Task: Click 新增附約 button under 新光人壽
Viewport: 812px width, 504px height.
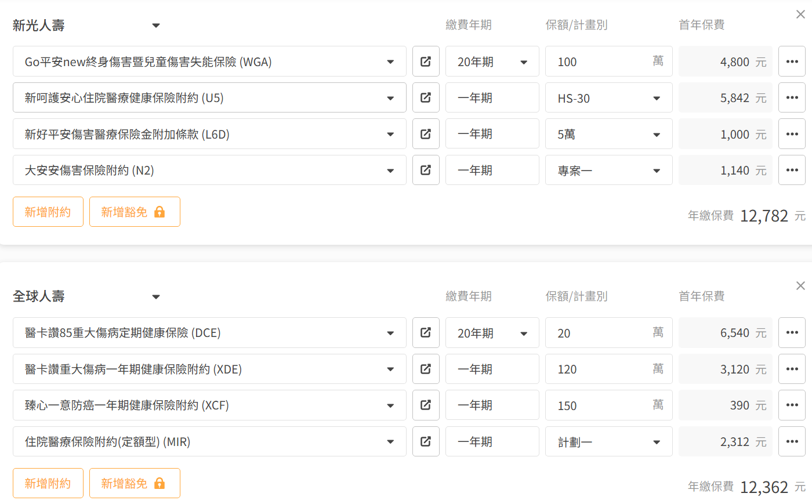Action: pos(48,212)
